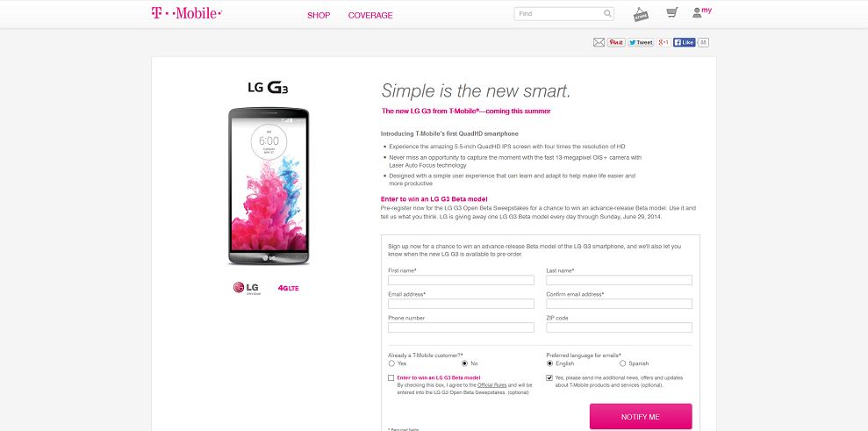868x431 pixels.
Task: Click the Pin it button
Action: click(616, 43)
